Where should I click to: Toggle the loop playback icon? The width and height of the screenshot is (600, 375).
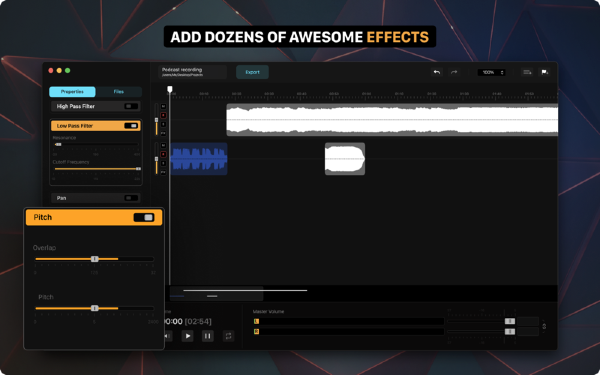(x=228, y=336)
